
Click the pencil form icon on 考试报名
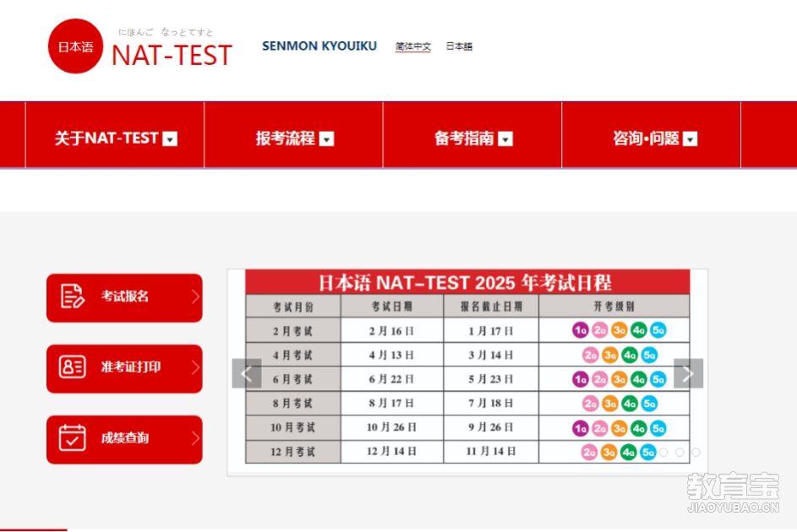coord(73,296)
